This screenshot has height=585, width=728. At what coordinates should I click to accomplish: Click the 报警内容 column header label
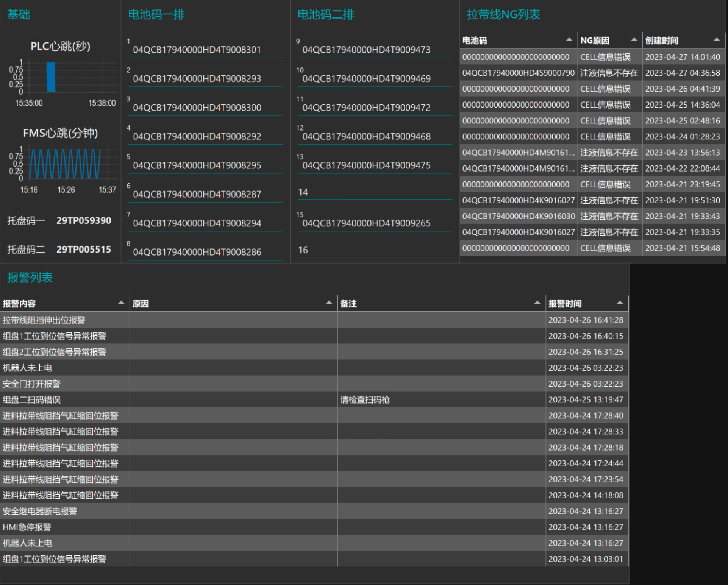(19, 304)
